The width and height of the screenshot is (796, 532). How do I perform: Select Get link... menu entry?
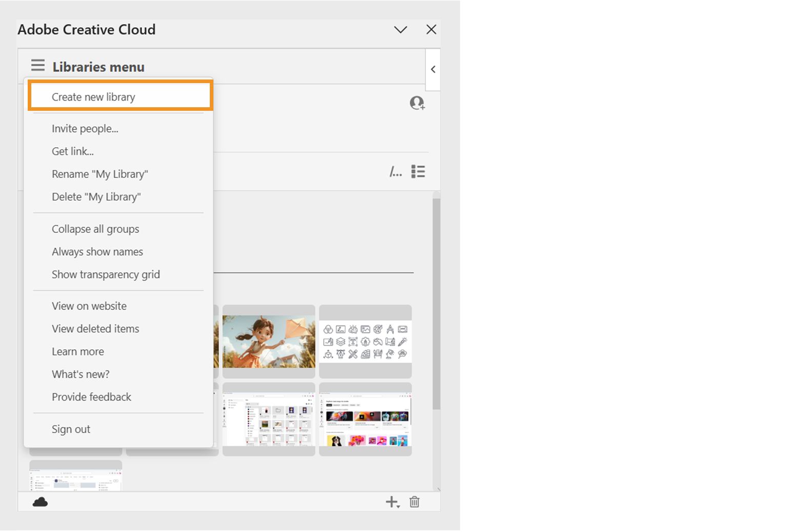pyautogui.click(x=118, y=151)
